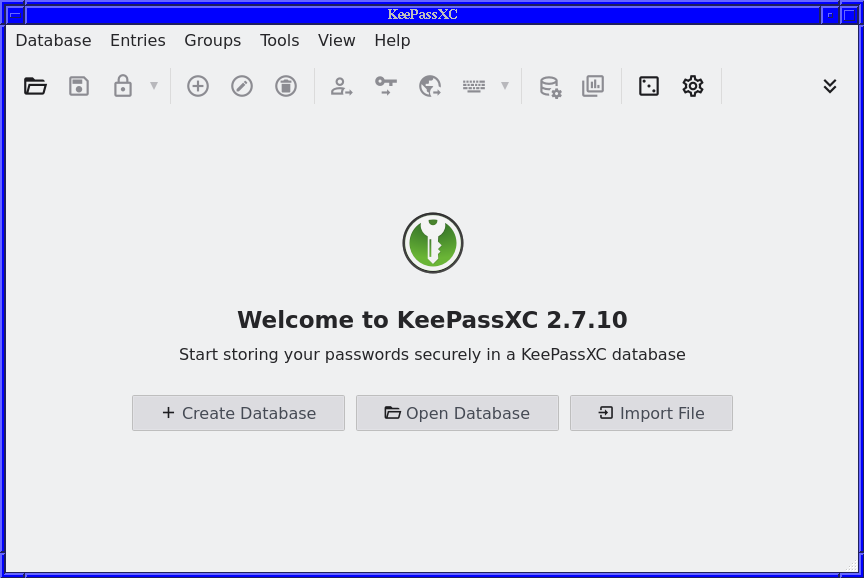Click the Edit Entry pencil icon
Screen dimensions: 864x578
242,86
